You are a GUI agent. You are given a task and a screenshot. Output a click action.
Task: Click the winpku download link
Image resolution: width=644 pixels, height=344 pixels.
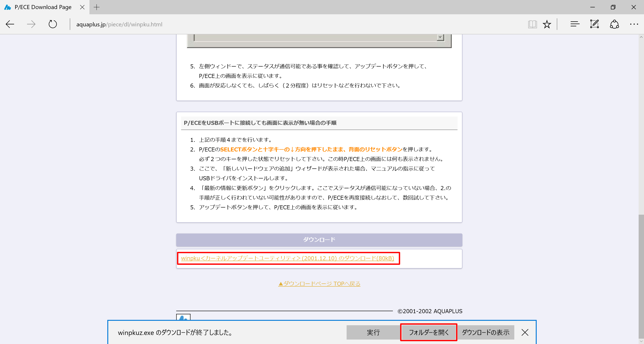288,258
